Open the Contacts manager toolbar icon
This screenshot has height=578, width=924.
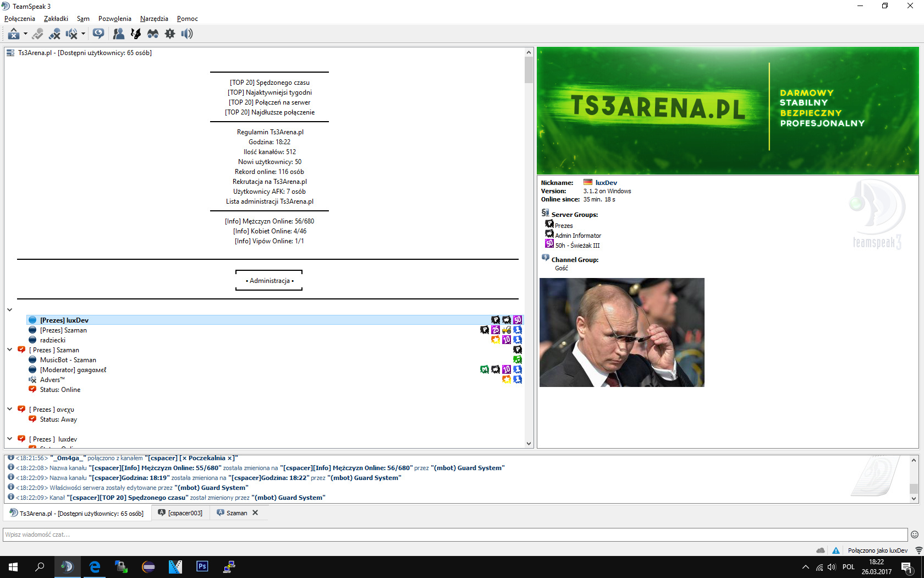118,34
